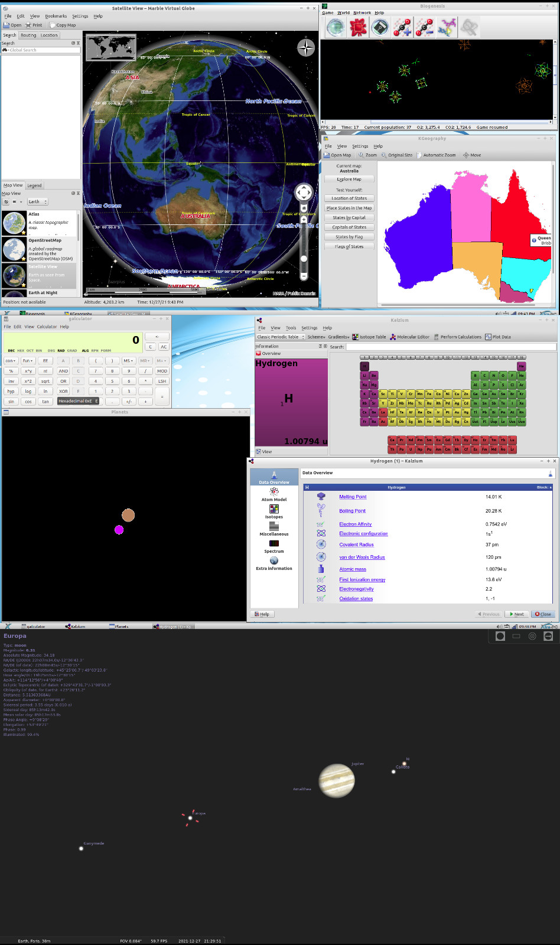Switch galculator to RPN notation
Screen dimensions: 560x945
coord(95,350)
